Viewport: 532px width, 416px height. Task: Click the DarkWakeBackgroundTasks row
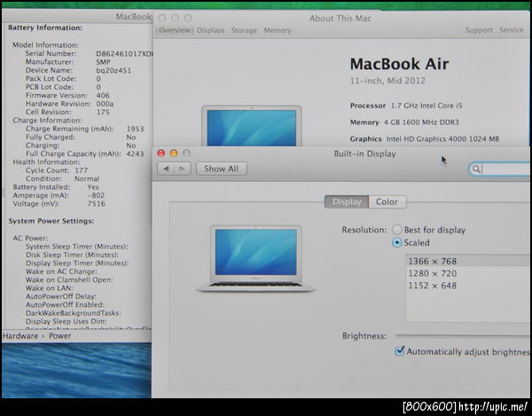coord(74,313)
